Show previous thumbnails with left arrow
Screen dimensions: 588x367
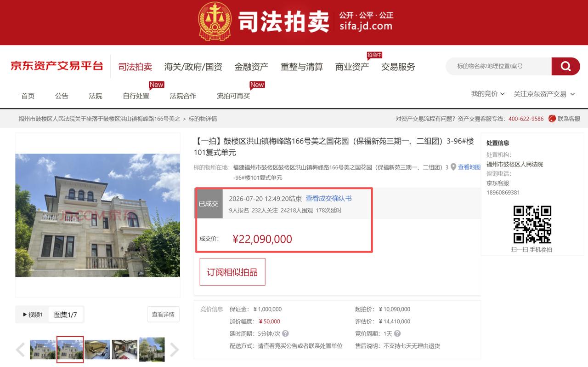tap(20, 350)
